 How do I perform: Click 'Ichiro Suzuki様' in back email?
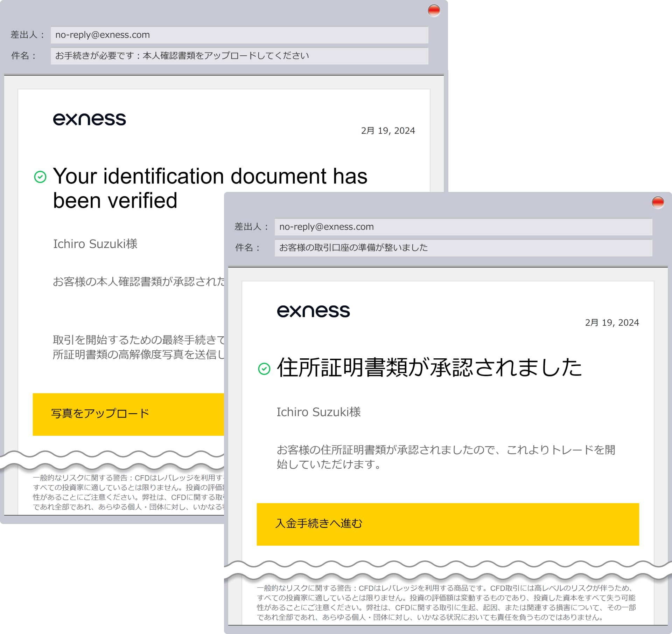click(x=95, y=244)
